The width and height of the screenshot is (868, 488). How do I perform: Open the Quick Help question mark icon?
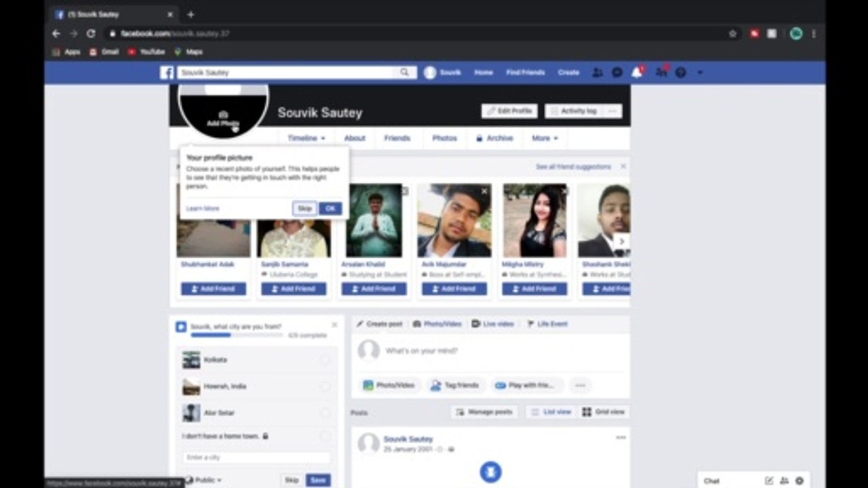pyautogui.click(x=681, y=73)
